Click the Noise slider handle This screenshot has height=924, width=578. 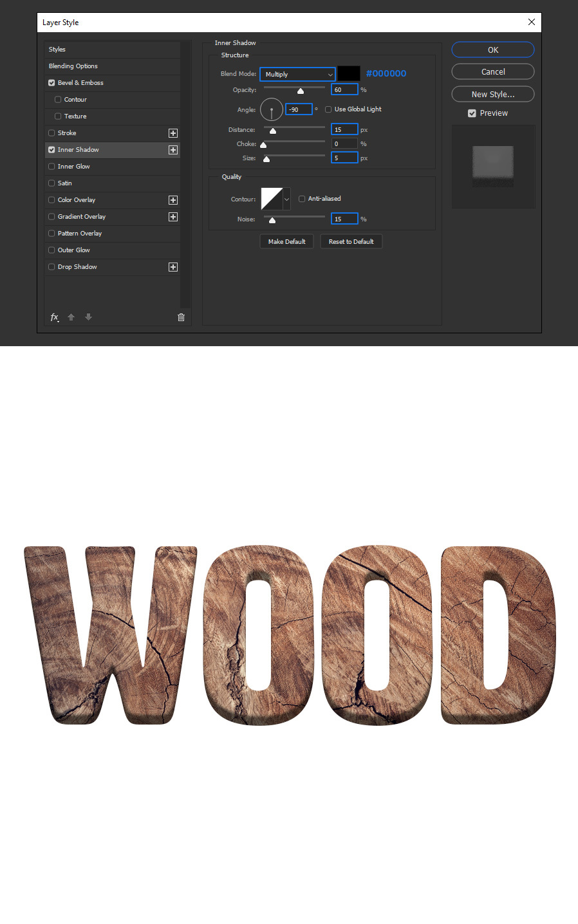[272, 220]
